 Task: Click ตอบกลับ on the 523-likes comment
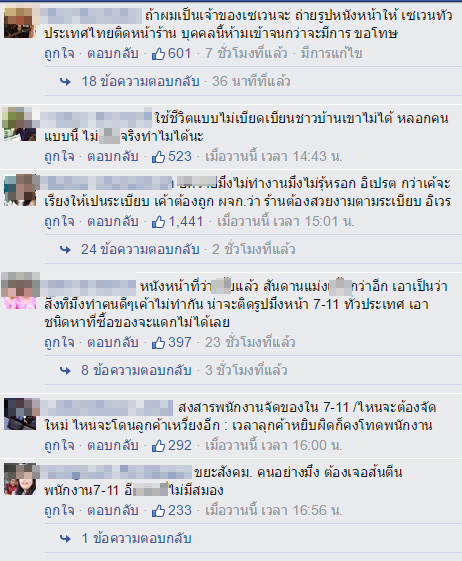click(x=113, y=157)
